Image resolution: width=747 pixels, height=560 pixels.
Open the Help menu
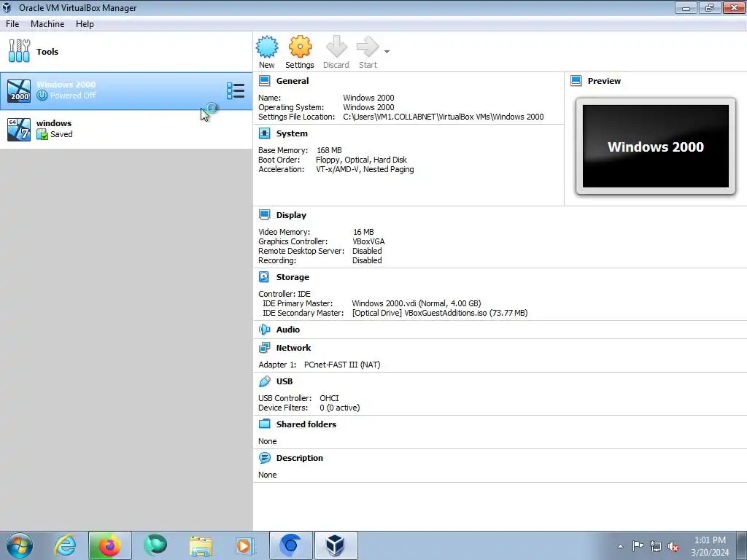[85, 24]
